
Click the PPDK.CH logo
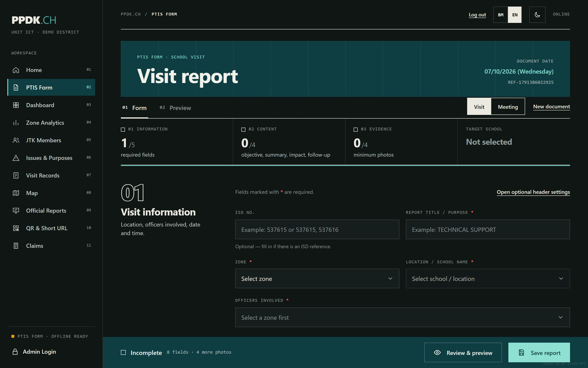(x=34, y=20)
